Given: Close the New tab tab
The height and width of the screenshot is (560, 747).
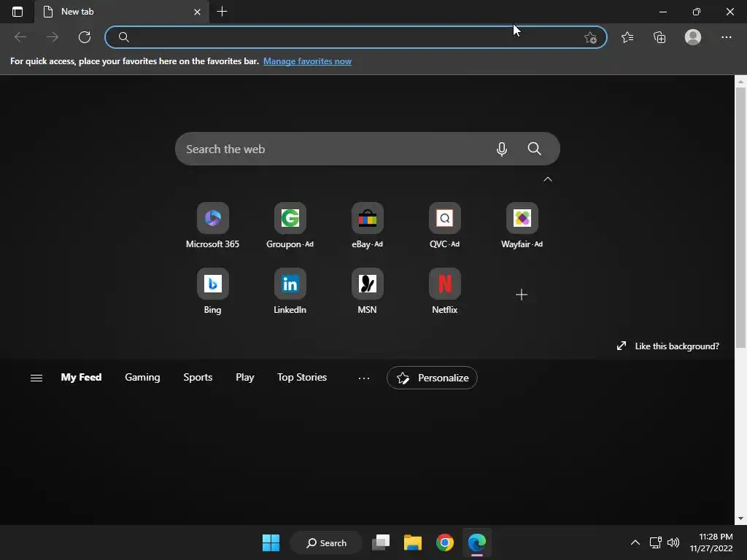Looking at the screenshot, I should [197, 12].
